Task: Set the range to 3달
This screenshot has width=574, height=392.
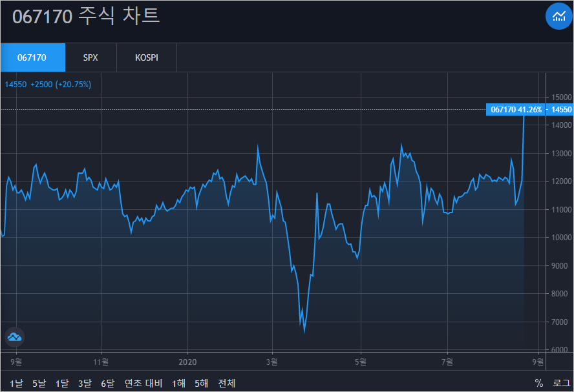Action: (85, 383)
